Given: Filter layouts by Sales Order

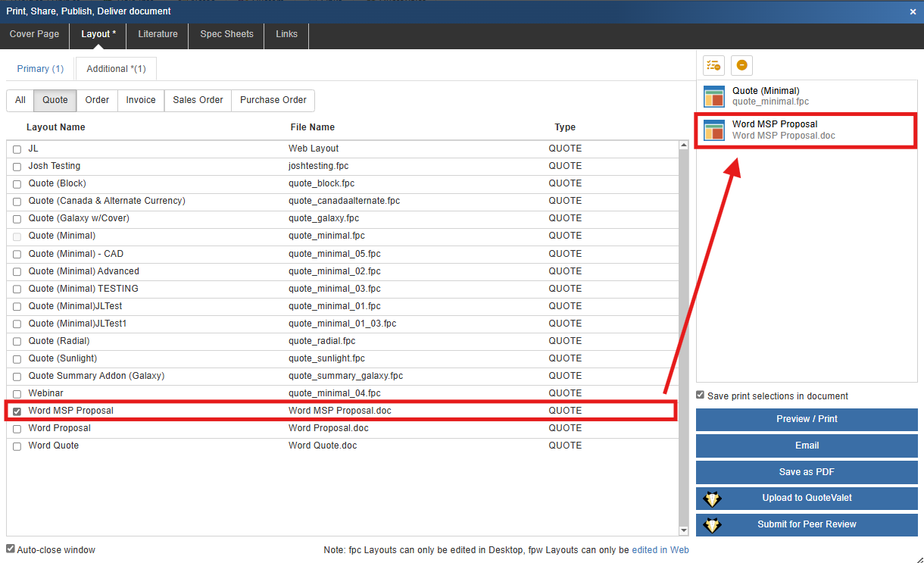Looking at the screenshot, I should [198, 100].
